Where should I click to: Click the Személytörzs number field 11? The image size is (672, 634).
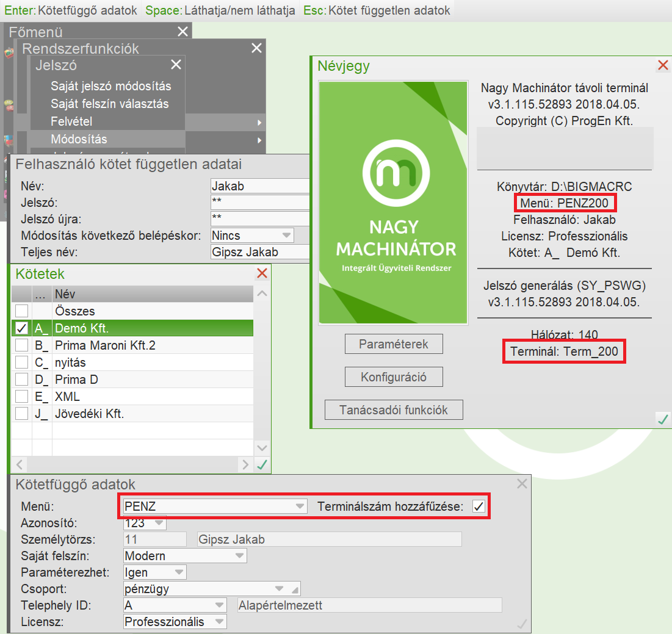(154, 539)
